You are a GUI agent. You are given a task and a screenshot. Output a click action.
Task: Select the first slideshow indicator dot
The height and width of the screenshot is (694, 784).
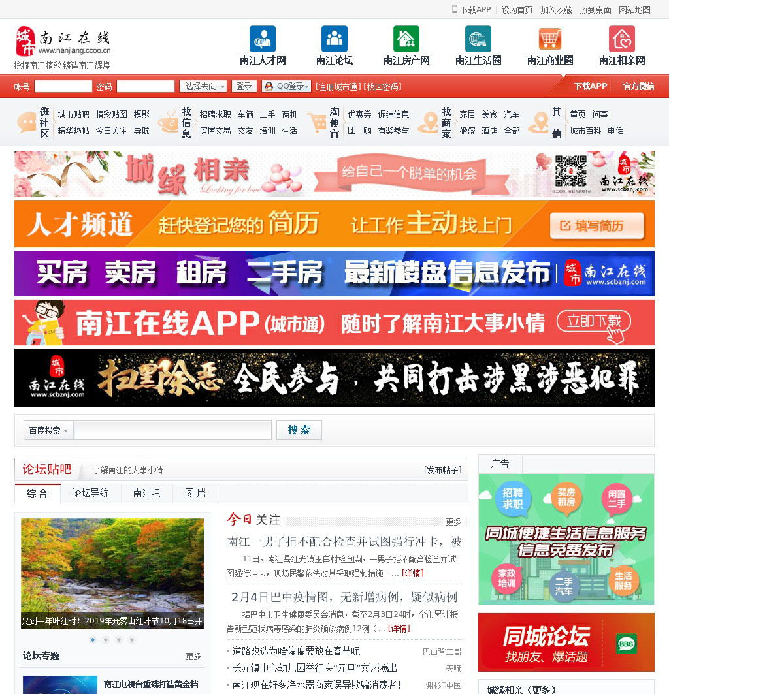coord(93,640)
